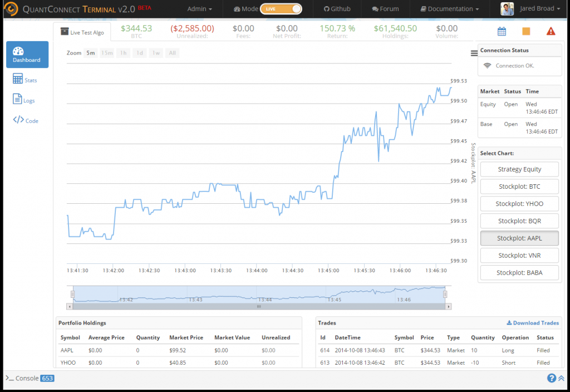570x392 pixels.
Task: Select the Dashboard sidebar icon
Action: (27, 54)
